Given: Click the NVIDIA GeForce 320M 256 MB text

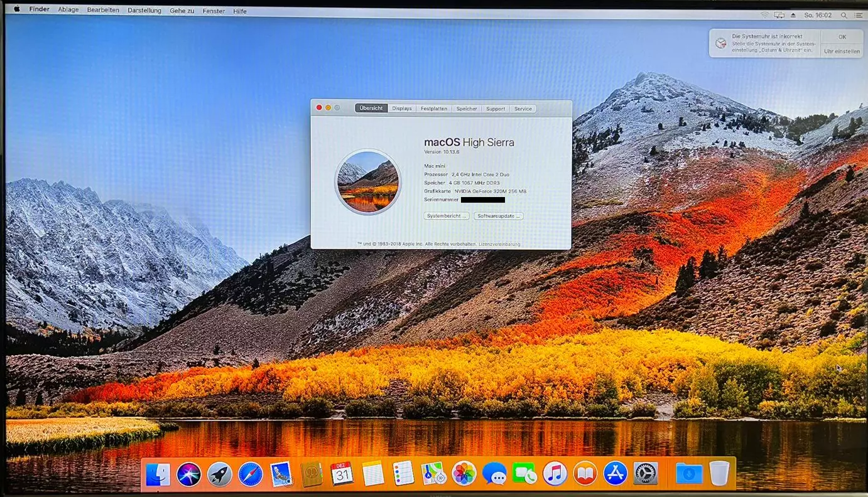Looking at the screenshot, I should (491, 191).
